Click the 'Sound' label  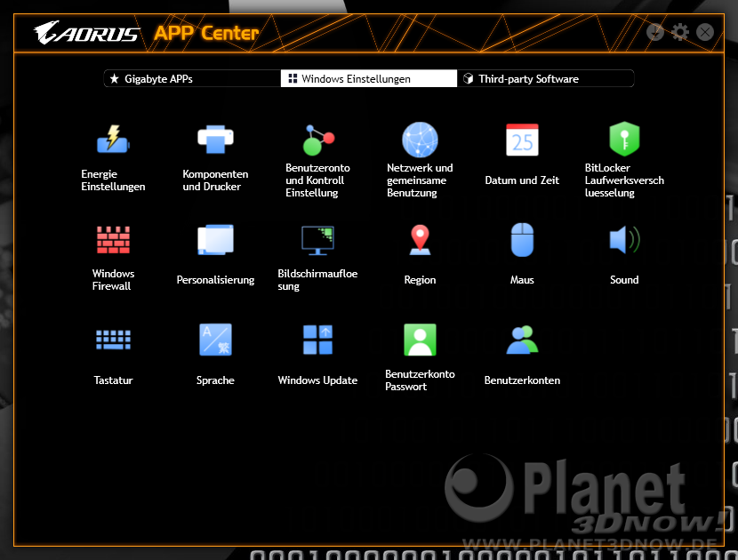[x=624, y=279]
